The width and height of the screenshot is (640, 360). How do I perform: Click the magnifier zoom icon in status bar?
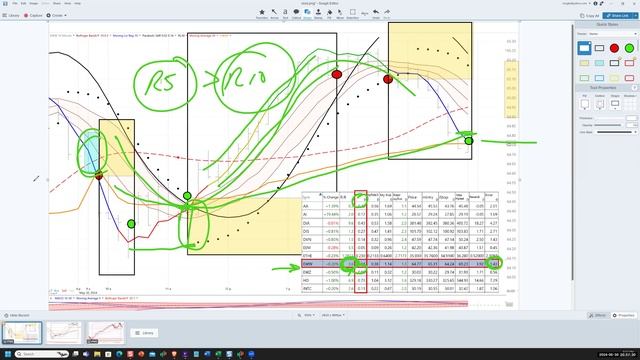[299, 315]
